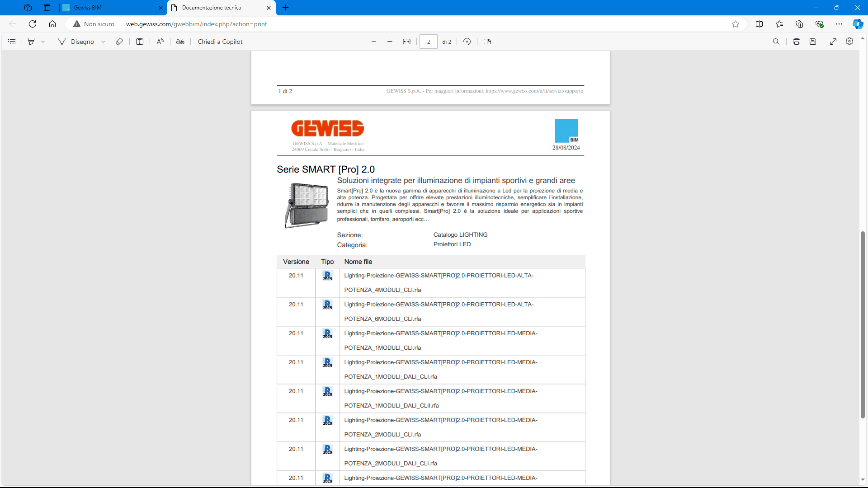The width and height of the screenshot is (868, 488).
Task: Click the vertical scrollbar thumb
Action: pyautogui.click(x=863, y=324)
